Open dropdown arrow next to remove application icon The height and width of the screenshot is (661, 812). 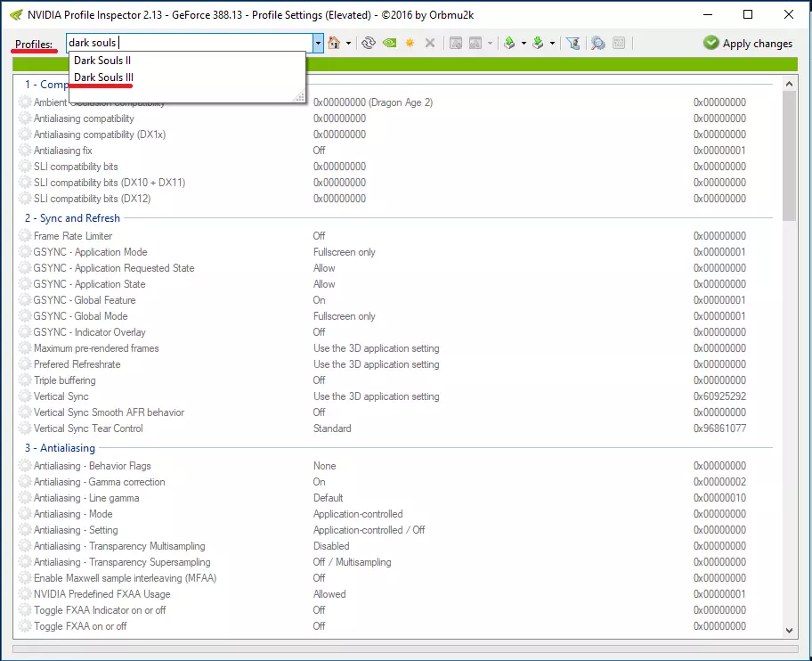[x=490, y=43]
